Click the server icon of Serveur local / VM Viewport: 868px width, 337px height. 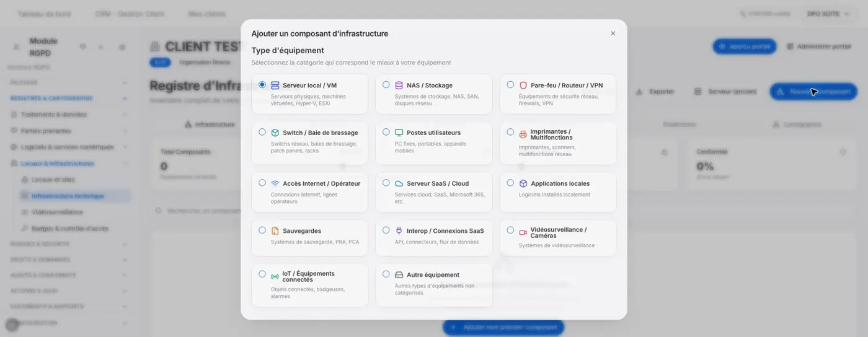click(x=275, y=85)
